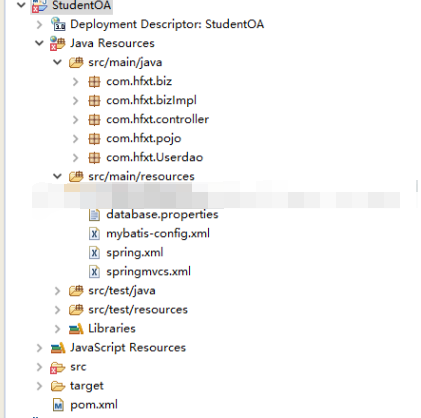Collapse the src/main/resources folder
This screenshot has height=418, width=421.
[x=57, y=176]
